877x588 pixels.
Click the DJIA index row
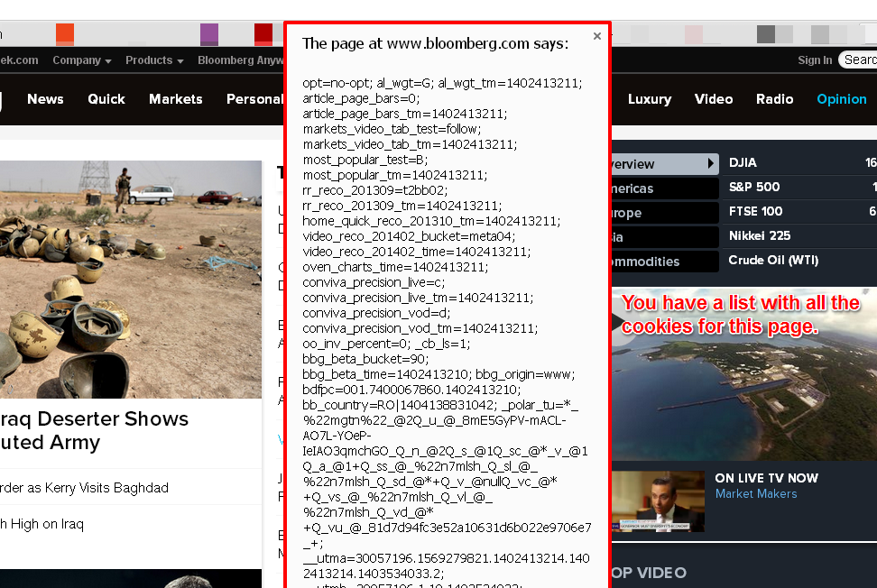pos(799,162)
